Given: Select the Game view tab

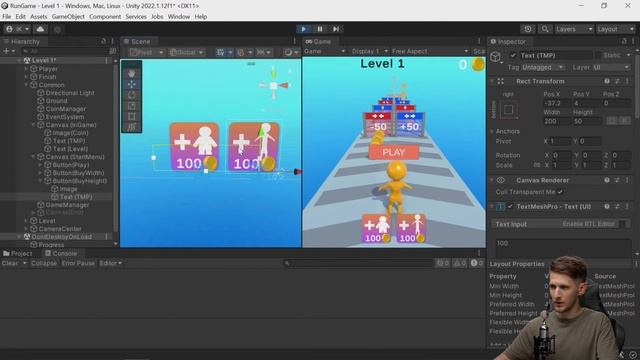Looking at the screenshot, I should [318, 41].
